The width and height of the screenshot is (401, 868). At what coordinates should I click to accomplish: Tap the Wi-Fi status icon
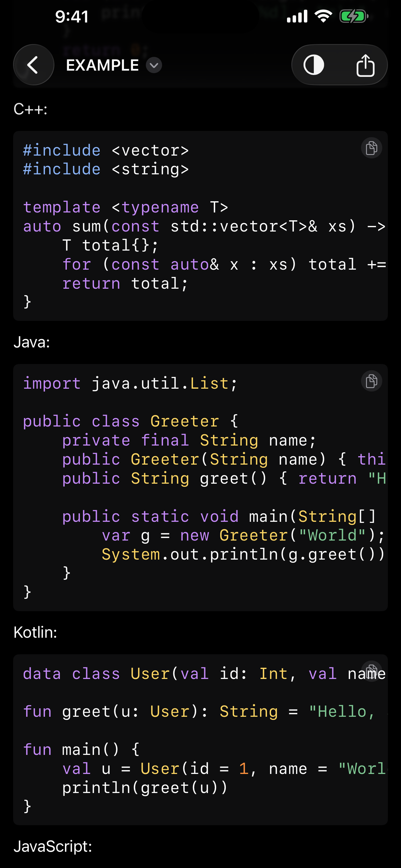click(x=323, y=16)
